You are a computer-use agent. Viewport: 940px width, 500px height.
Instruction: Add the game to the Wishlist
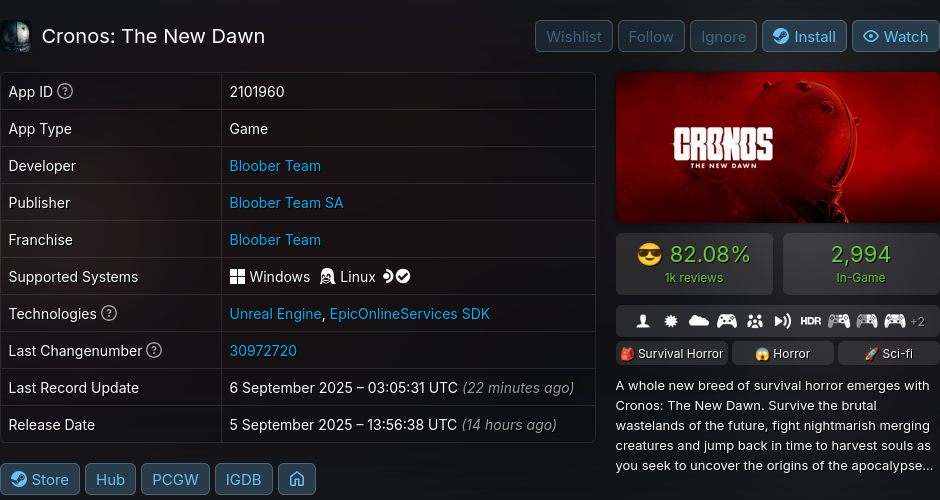point(574,37)
